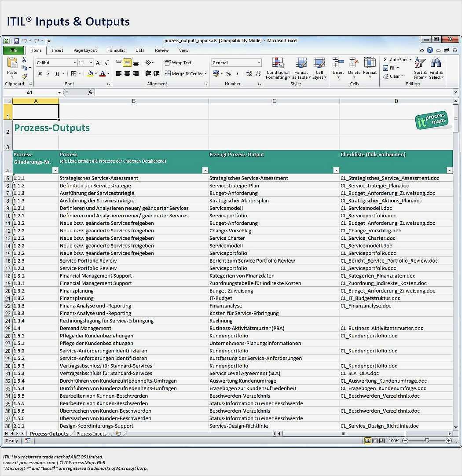Viewport: 462px width, 476px height.
Task: Click the Accounting Number Format icon
Action: pos(216,73)
